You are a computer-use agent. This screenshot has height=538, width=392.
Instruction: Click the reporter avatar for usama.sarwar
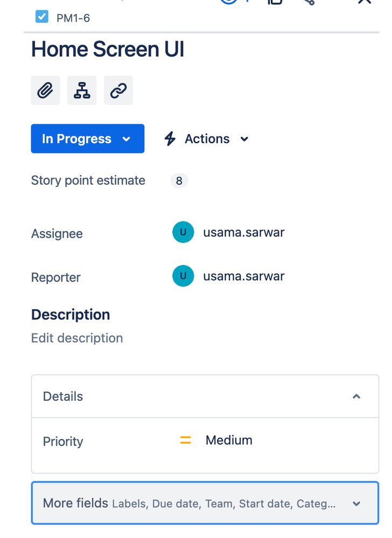[x=183, y=276]
